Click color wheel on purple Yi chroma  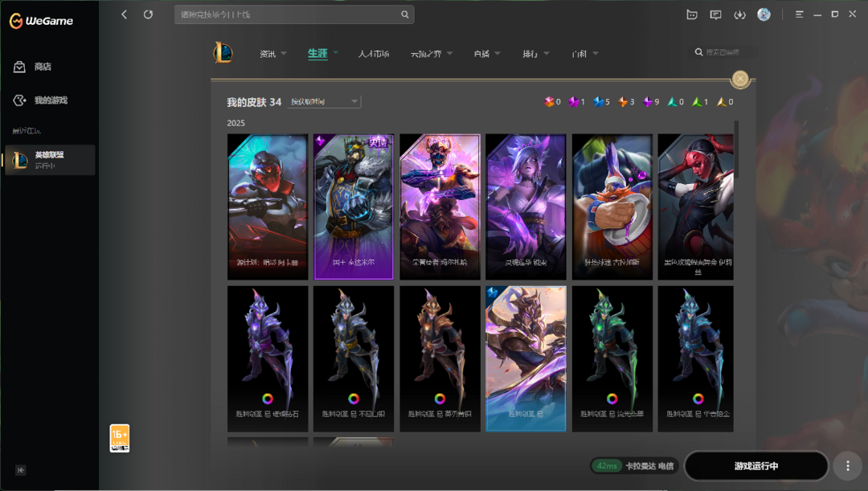[268, 399]
